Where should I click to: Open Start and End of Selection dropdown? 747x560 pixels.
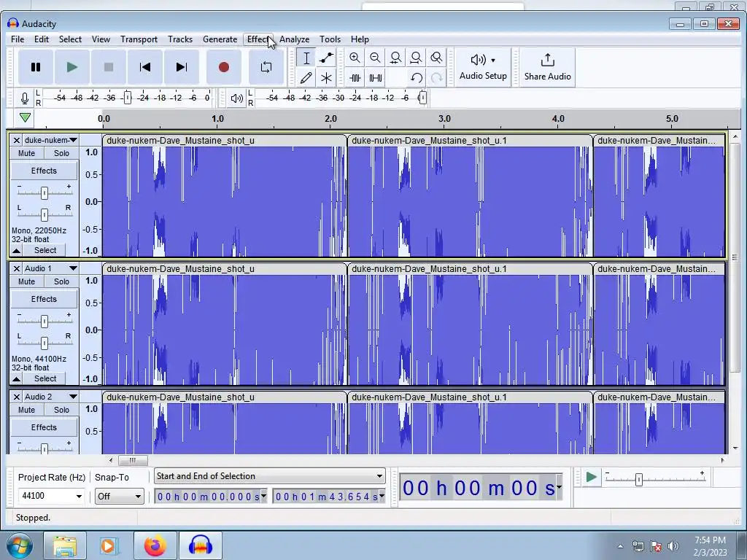coord(270,476)
